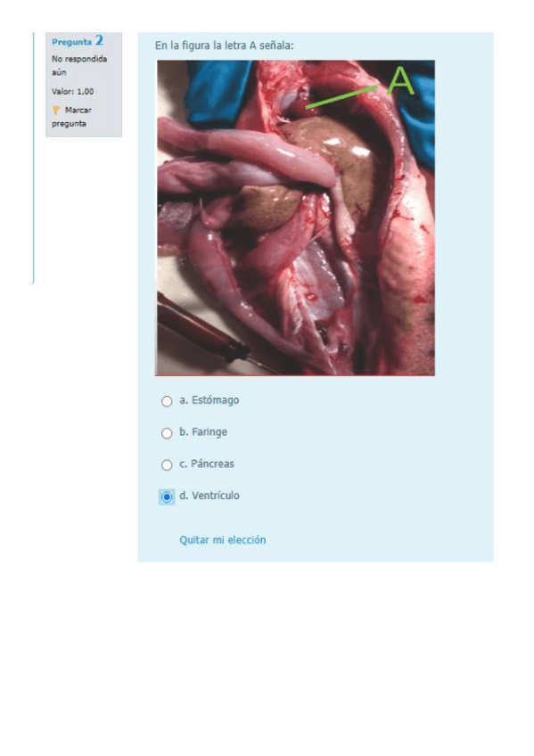Click the answer label 'c. Páncreas'
This screenshot has width=534, height=756.
207,464
